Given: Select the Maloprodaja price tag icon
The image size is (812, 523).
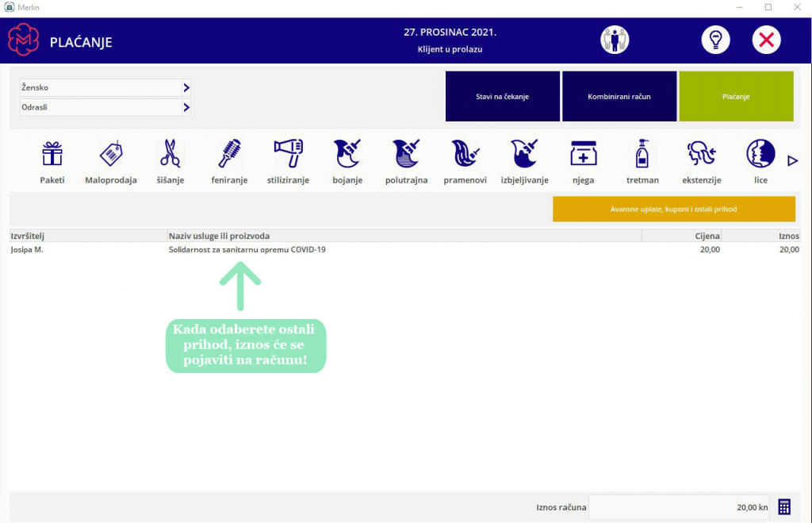Looking at the screenshot, I should (x=111, y=154).
